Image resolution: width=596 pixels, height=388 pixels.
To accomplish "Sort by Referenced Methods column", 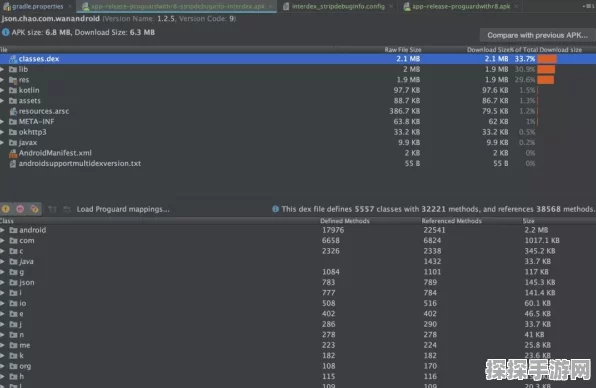I will tap(451, 221).
